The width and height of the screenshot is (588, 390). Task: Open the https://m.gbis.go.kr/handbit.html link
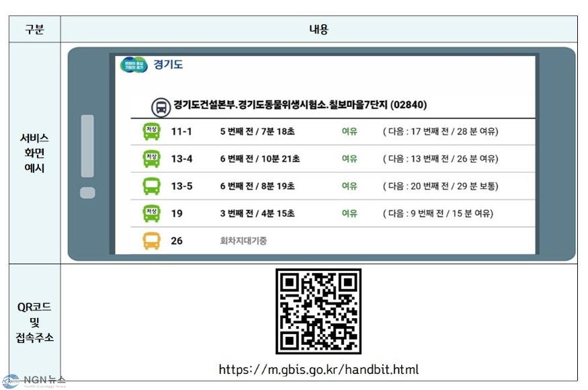coord(319,370)
